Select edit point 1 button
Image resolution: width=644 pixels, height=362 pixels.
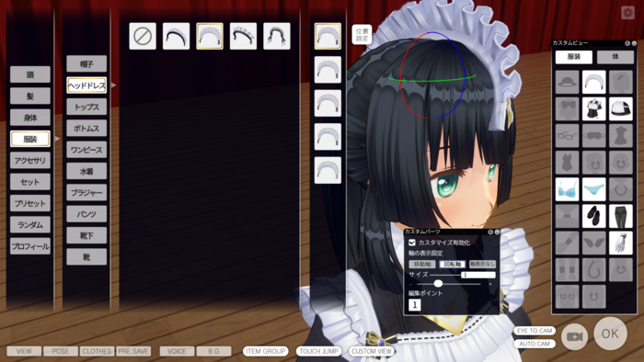[414, 305]
